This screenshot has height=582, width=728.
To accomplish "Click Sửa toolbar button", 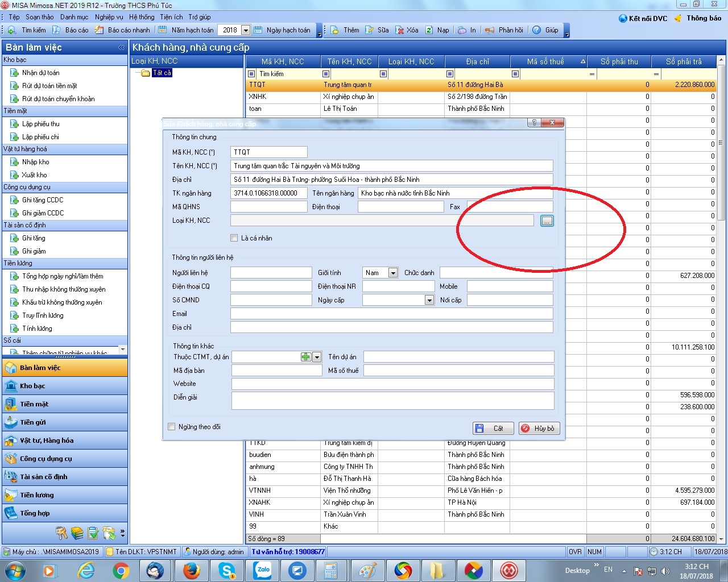I will pyautogui.click(x=378, y=30).
